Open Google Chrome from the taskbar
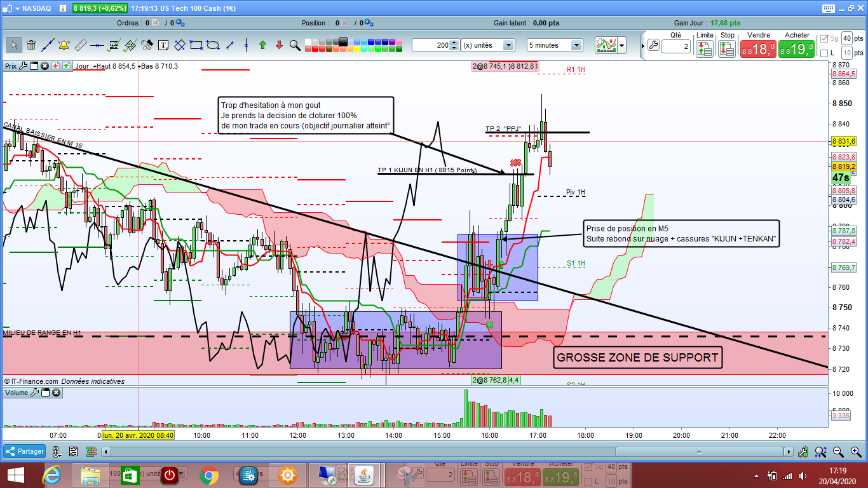The height and width of the screenshot is (488, 868). click(x=209, y=475)
